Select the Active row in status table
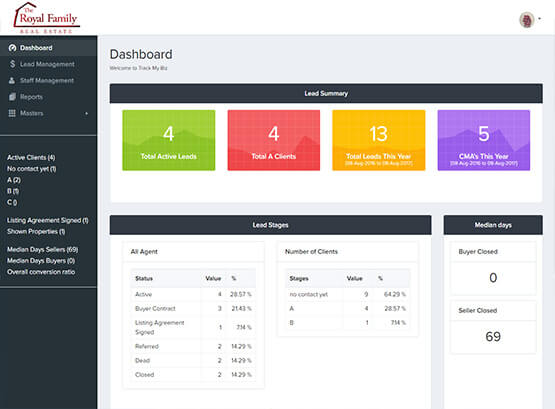The width and height of the screenshot is (555, 409). 193,294
